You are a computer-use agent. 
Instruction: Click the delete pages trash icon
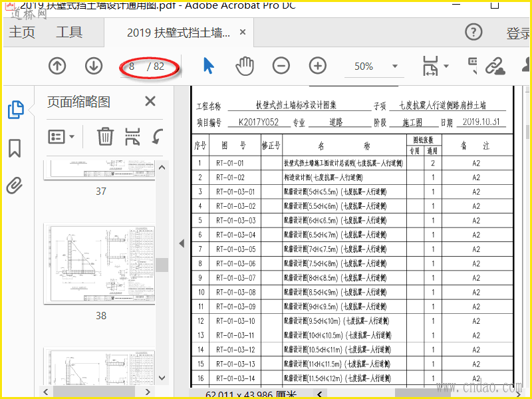[x=105, y=136]
